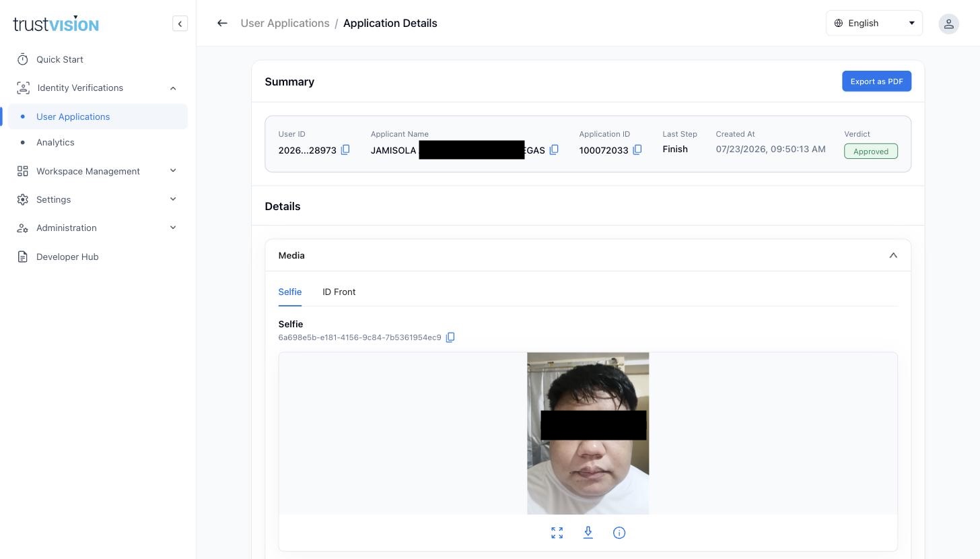Click the Settings gear icon

pyautogui.click(x=23, y=199)
